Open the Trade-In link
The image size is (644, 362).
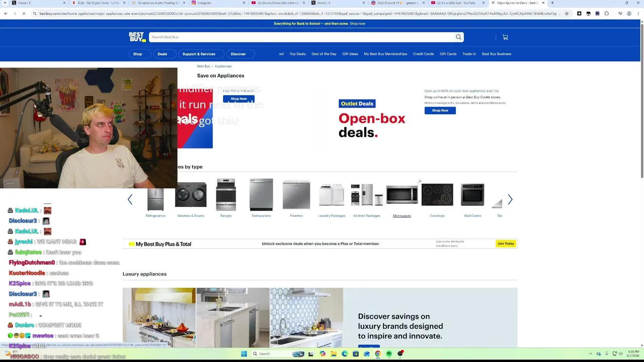click(469, 54)
